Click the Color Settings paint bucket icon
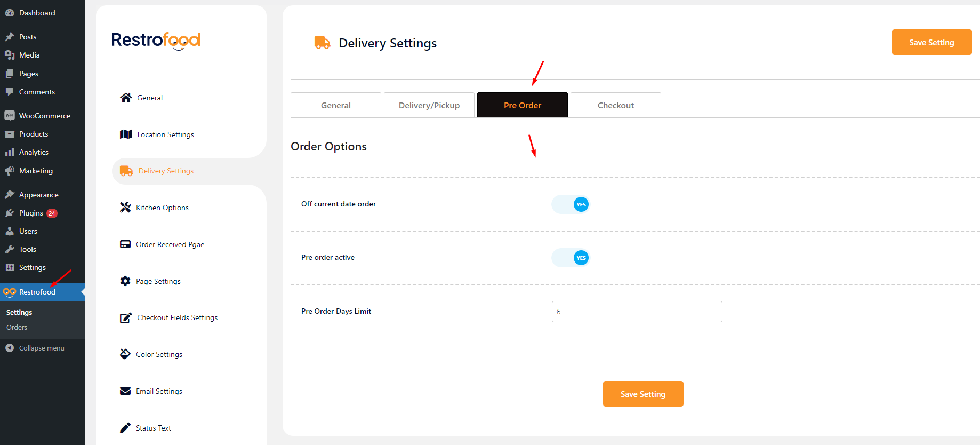 [125, 354]
